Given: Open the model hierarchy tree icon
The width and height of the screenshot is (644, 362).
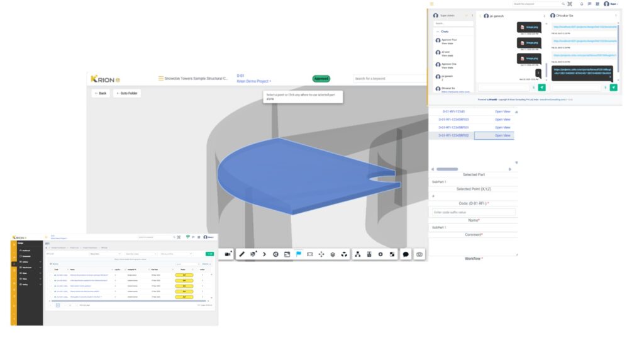Looking at the screenshot, I should pyautogui.click(x=357, y=254).
